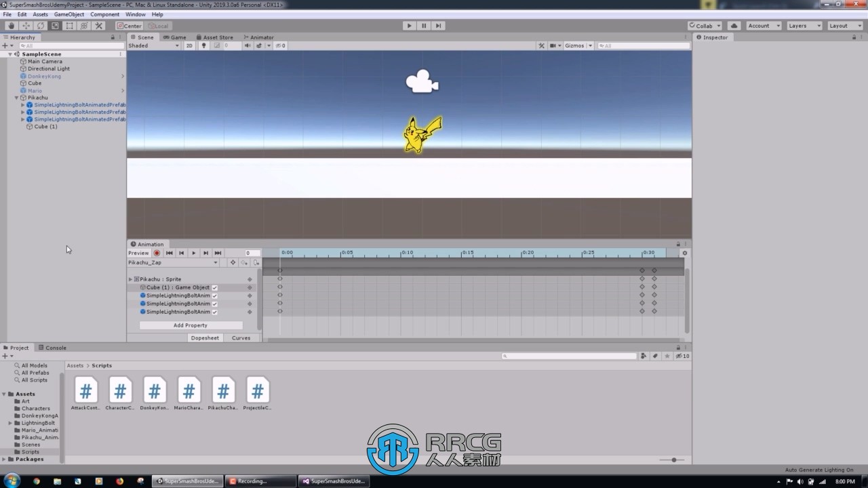Open the Window menu
The height and width of the screenshot is (488, 868).
point(136,14)
